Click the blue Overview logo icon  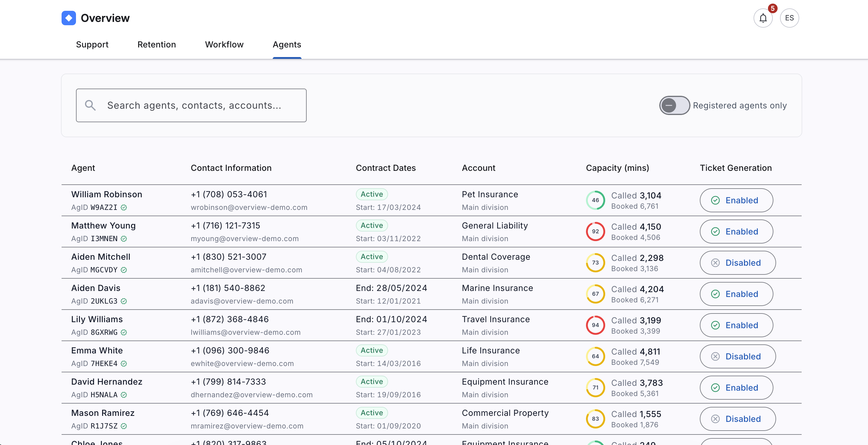(69, 18)
